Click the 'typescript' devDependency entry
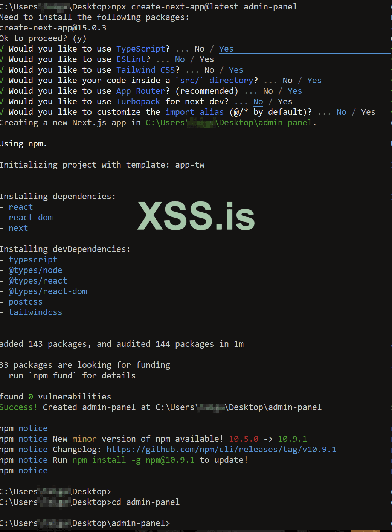The height and width of the screenshot is (532, 392). [x=33, y=260]
